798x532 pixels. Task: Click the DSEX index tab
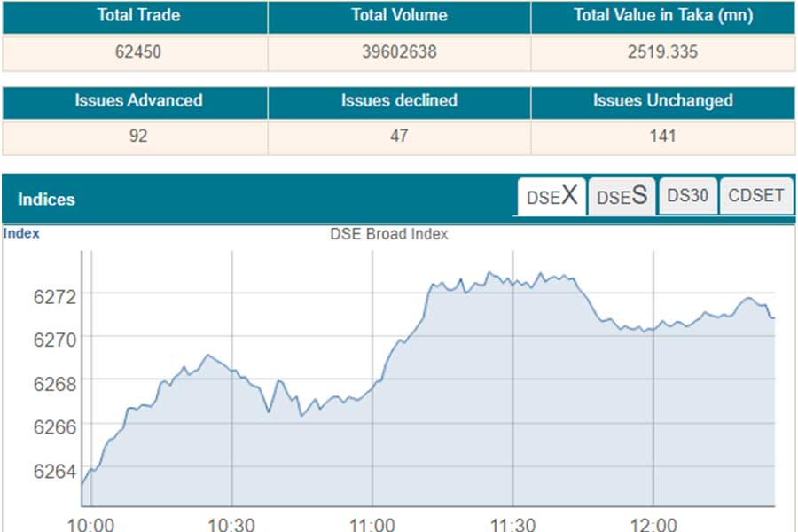(x=552, y=196)
